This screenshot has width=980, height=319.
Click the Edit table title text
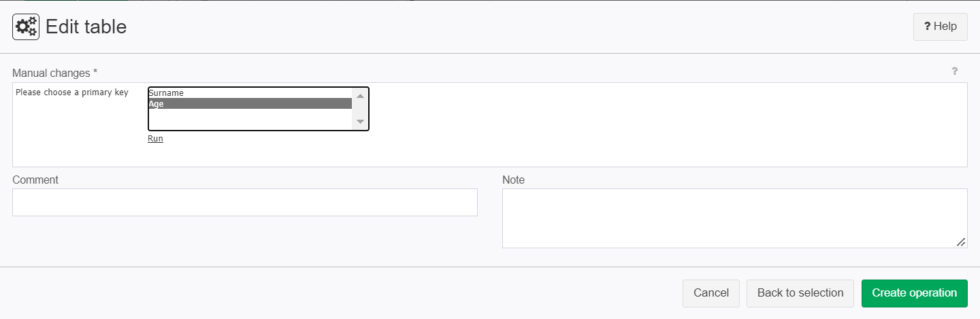click(x=86, y=27)
